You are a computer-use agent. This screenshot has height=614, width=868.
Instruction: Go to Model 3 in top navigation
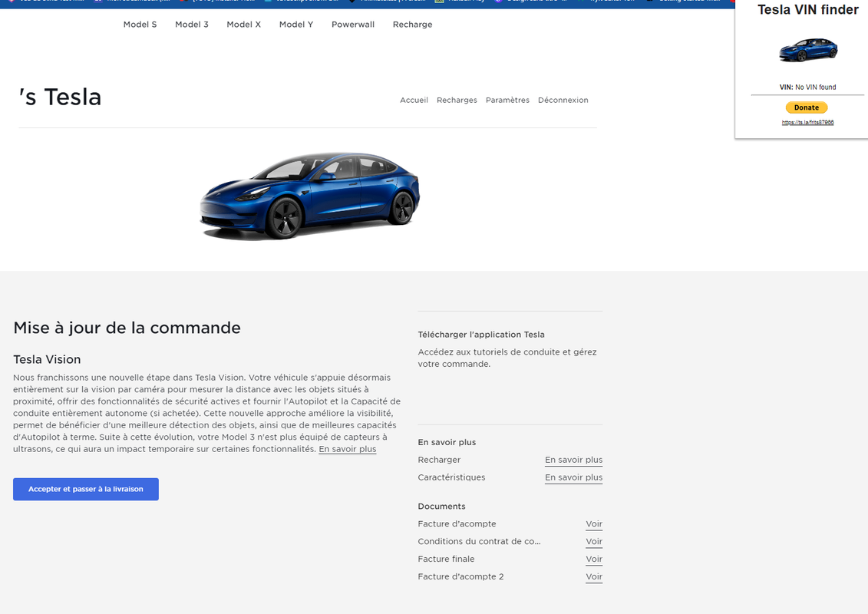click(192, 25)
